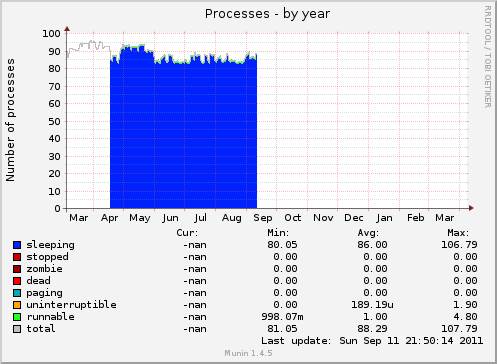The width and height of the screenshot is (497, 364).
Task: Click runnable average value 1.00
Action: point(375,317)
